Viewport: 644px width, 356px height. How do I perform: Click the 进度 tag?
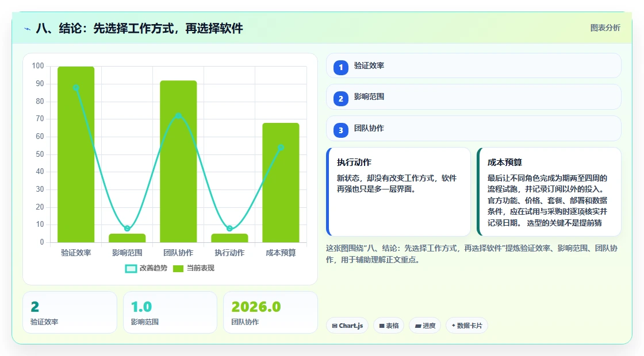pyautogui.click(x=425, y=326)
